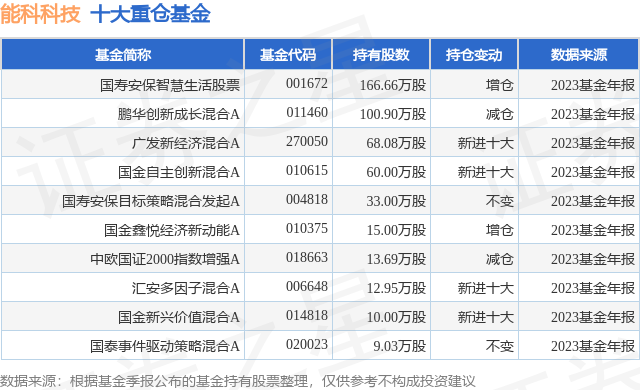
Task: Click the holding value 13.69万股
Action: point(396,259)
